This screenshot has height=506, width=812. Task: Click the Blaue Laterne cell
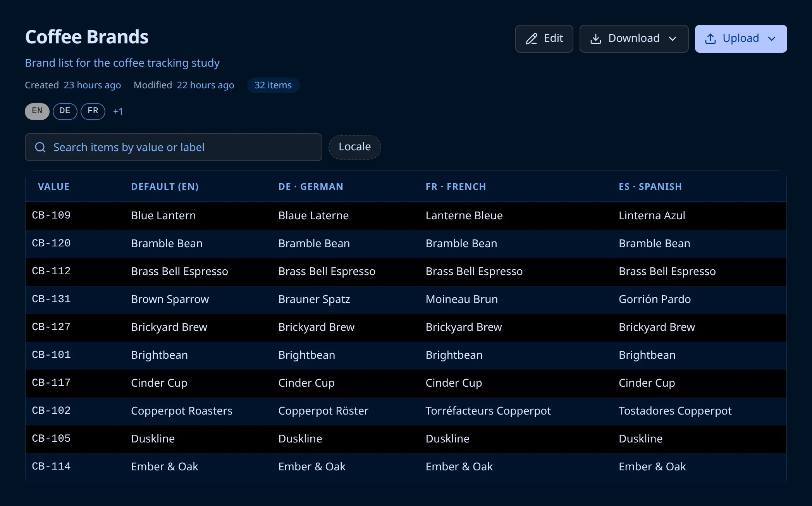313,215
